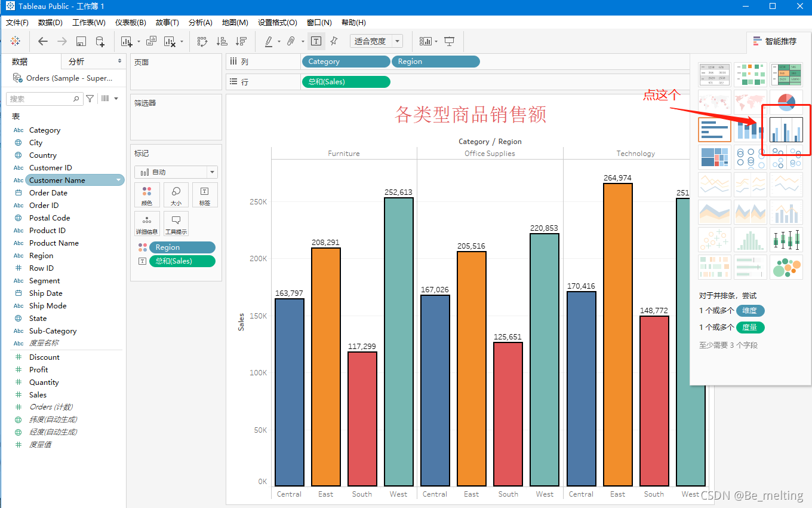Switch to the 分析 pane tab
812x508 pixels.
(x=76, y=62)
